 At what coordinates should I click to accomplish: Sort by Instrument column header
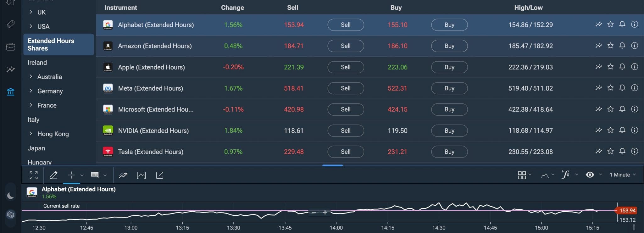(x=121, y=8)
